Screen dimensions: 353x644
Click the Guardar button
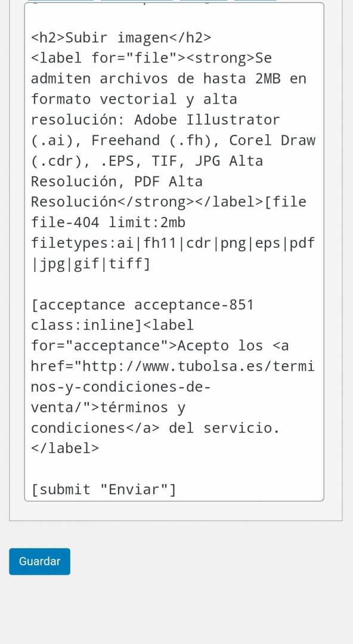[39, 561]
